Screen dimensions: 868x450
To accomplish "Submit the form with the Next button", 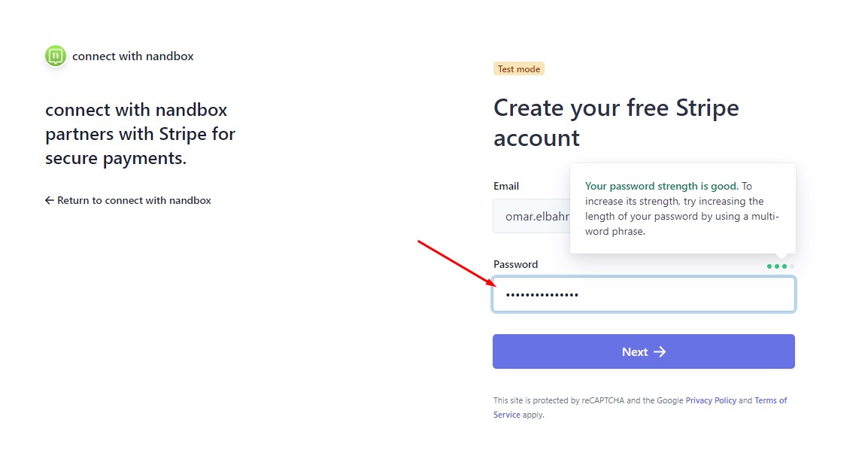I will tap(644, 351).
